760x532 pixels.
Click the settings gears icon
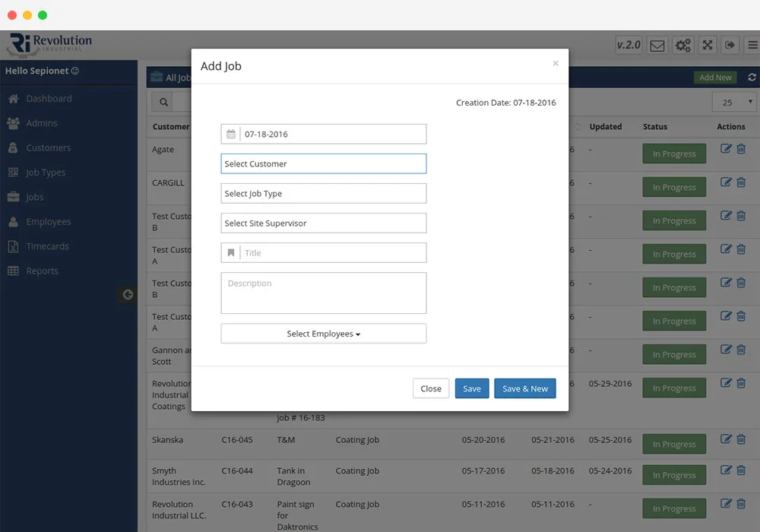coord(682,44)
